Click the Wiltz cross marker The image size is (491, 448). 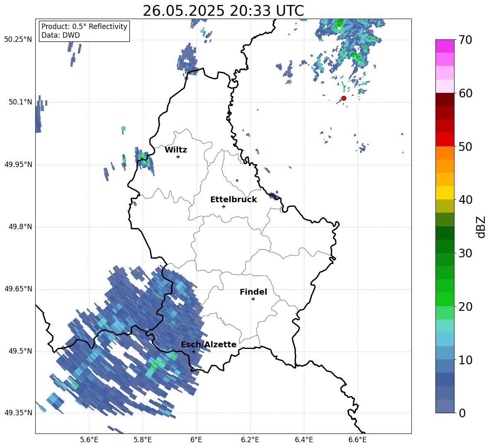178,157
